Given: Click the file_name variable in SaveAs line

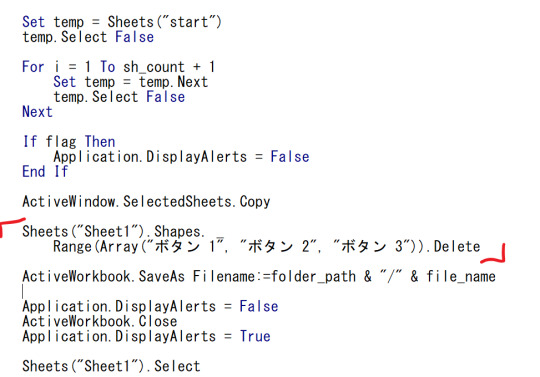Looking at the screenshot, I should 461,276.
